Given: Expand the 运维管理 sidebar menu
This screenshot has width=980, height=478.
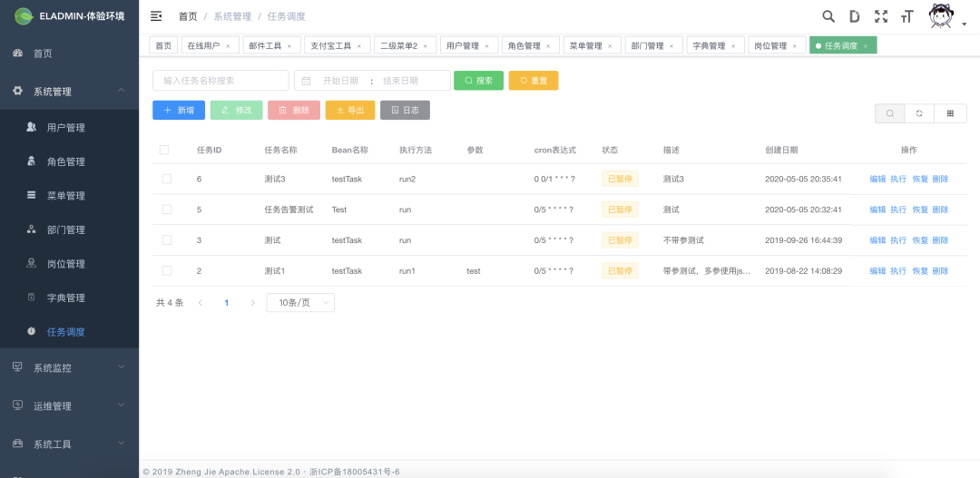Looking at the screenshot, I should coord(69,405).
